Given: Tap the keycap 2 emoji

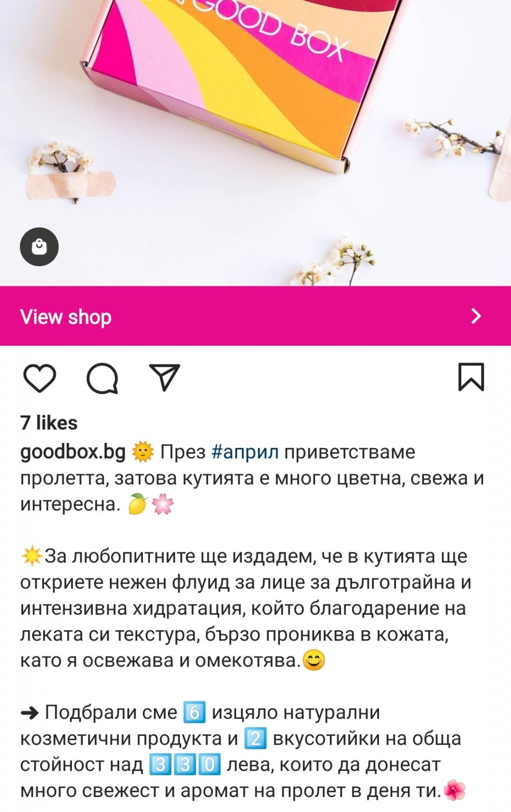Looking at the screenshot, I should [255, 738].
